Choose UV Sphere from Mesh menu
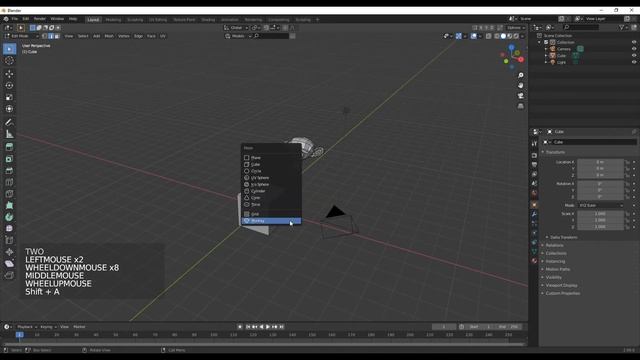Screen dimensions: 640x360 [271, 178]
